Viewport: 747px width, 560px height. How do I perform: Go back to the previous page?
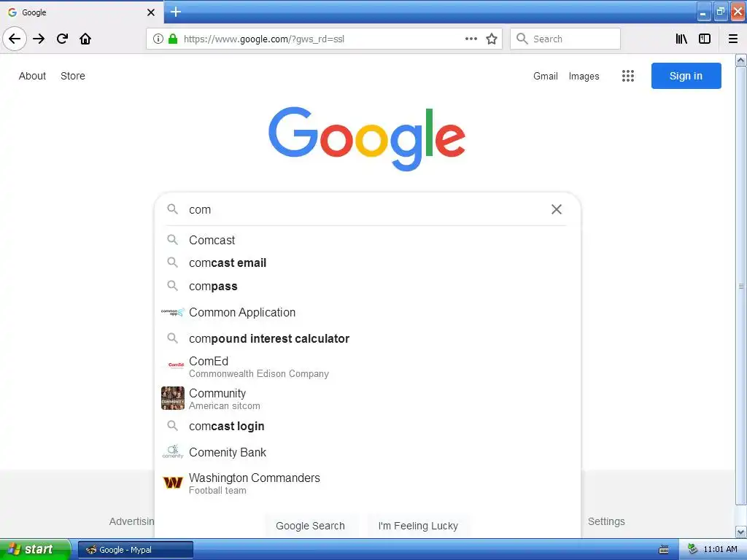15,39
